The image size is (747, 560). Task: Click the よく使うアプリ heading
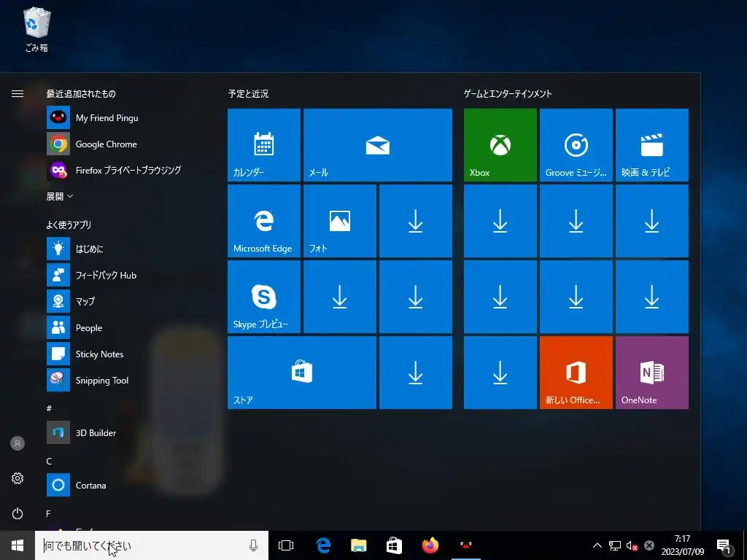[x=69, y=225]
